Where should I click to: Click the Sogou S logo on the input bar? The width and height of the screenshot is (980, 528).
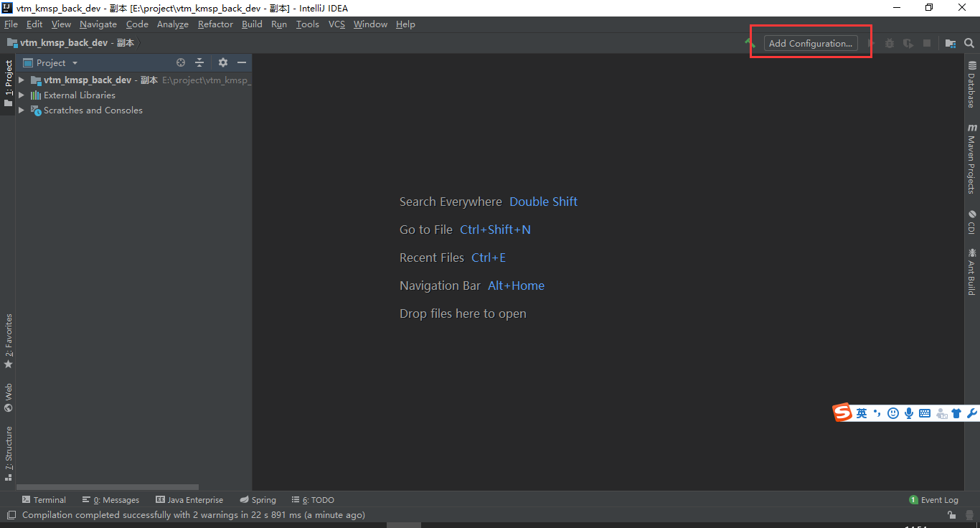click(842, 412)
